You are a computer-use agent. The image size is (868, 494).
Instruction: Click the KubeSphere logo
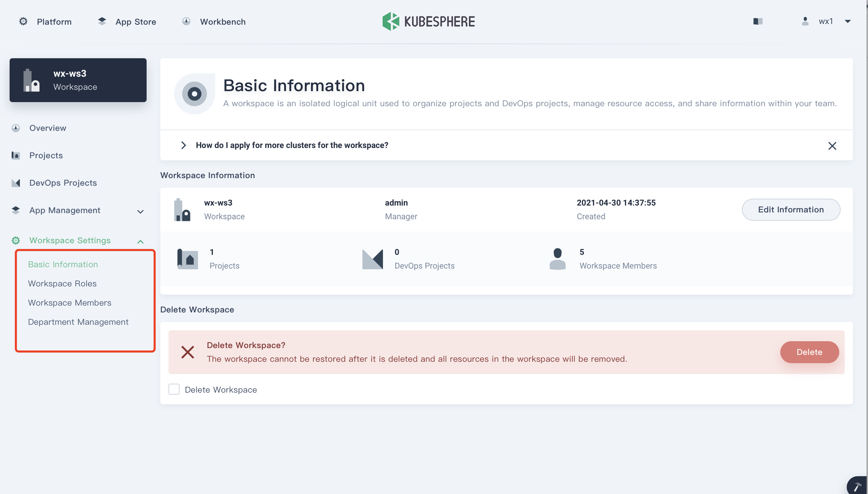[x=429, y=22]
